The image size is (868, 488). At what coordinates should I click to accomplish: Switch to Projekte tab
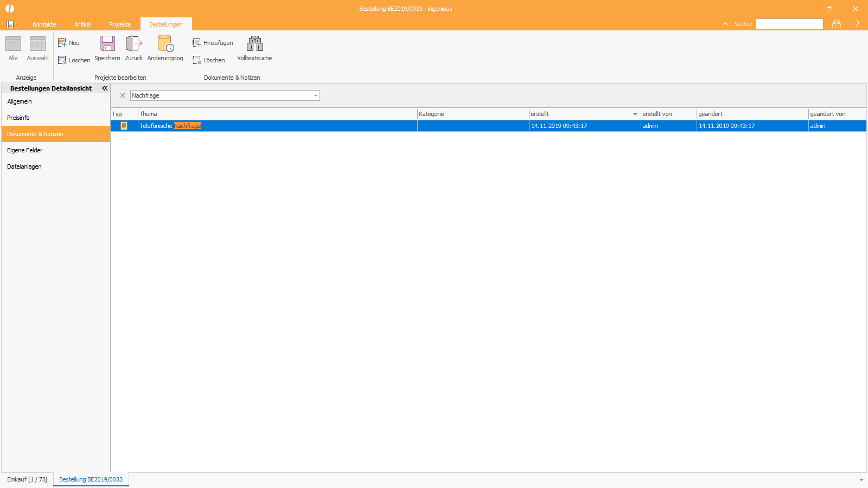pos(120,24)
